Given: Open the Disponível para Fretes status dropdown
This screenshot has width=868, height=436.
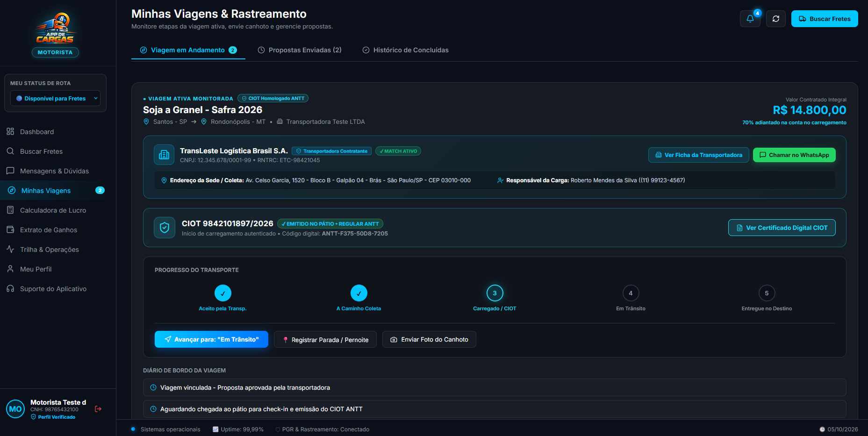Looking at the screenshot, I should tap(55, 98).
